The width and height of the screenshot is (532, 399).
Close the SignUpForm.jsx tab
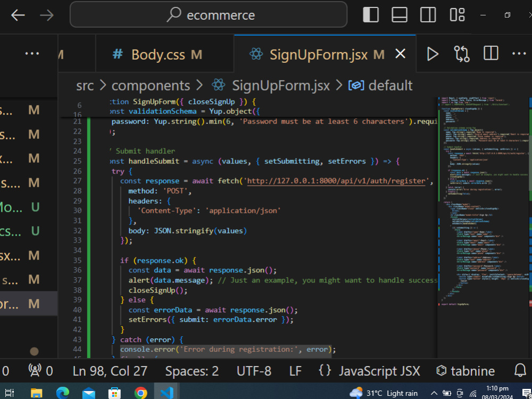pyautogui.click(x=401, y=54)
